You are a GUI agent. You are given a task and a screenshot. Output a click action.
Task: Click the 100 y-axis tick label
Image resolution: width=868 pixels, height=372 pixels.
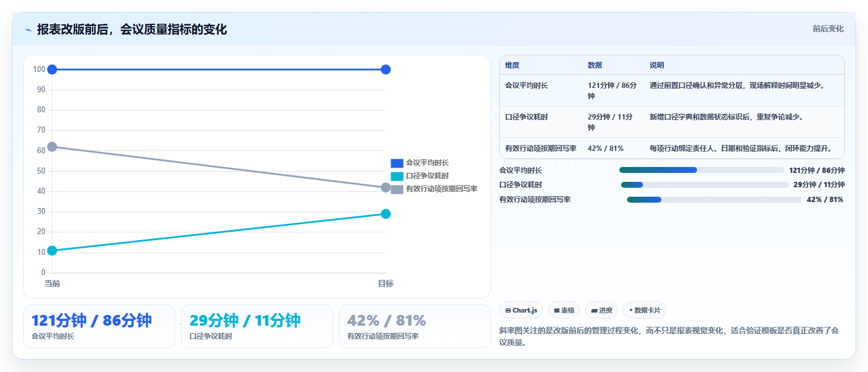coord(39,70)
